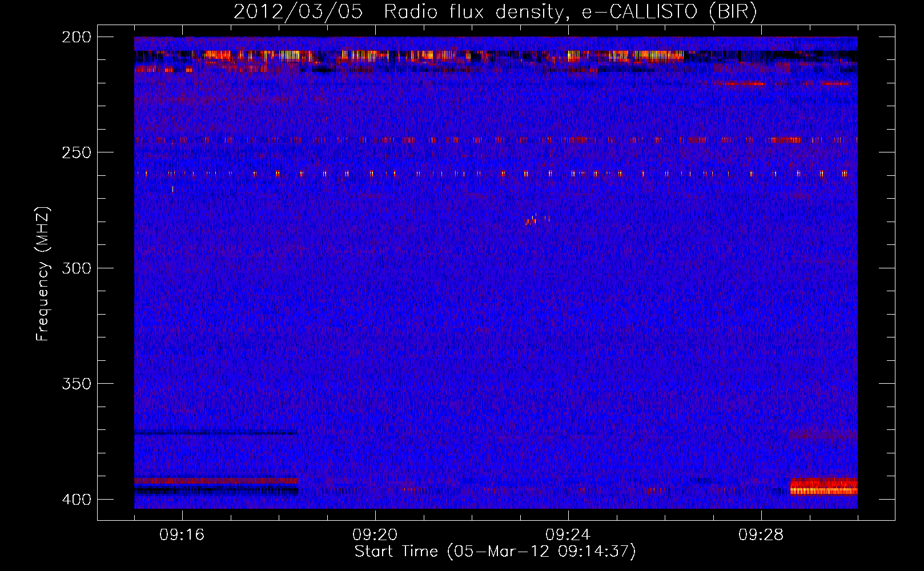The image size is (924, 571).
Task: Click the bright burst near 400 MHz at 09:29
Action: [x=823, y=486]
